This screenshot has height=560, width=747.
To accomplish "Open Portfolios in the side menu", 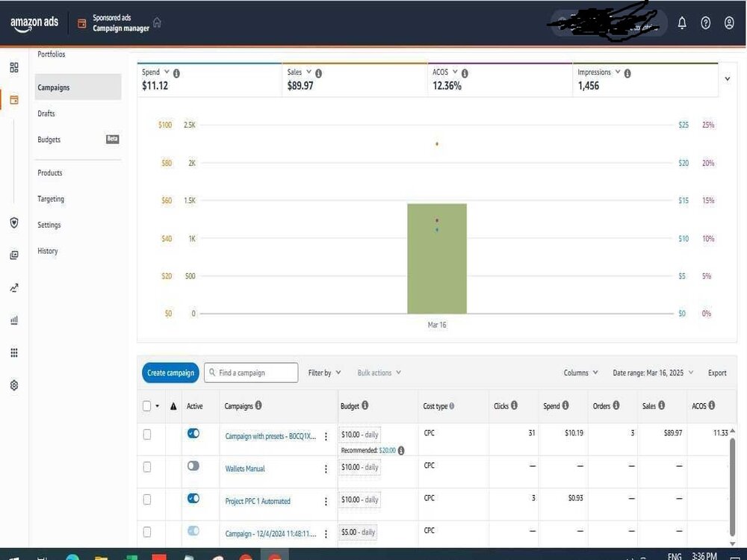I will pyautogui.click(x=52, y=55).
